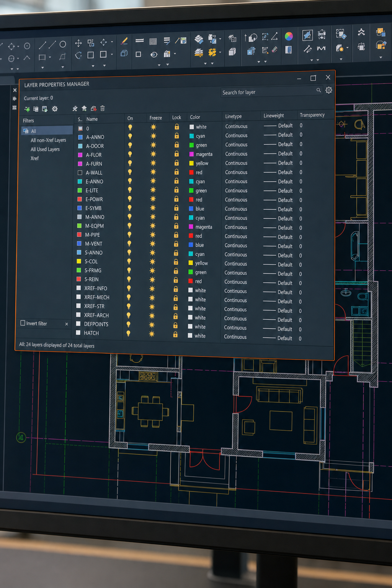Click the layer settings gear under Current layer
Image resolution: width=392 pixels, height=588 pixels.
point(55,109)
